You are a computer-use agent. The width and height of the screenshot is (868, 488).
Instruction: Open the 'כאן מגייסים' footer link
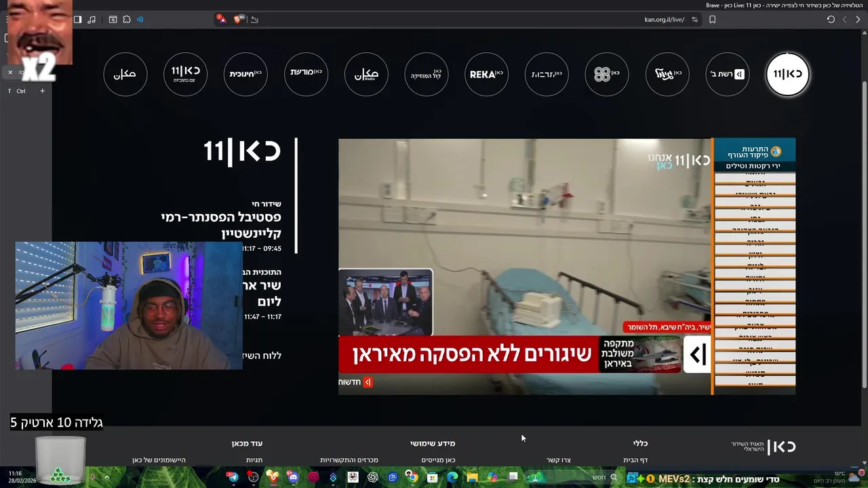click(x=438, y=460)
